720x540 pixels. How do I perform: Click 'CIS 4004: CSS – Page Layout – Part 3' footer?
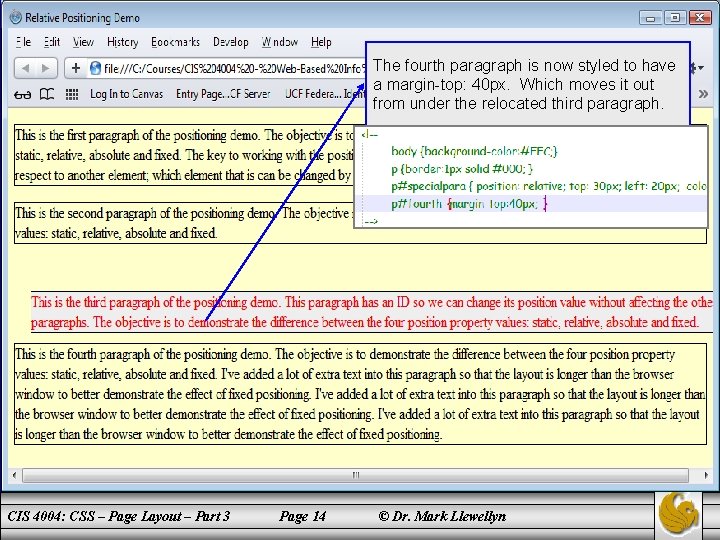point(118,516)
